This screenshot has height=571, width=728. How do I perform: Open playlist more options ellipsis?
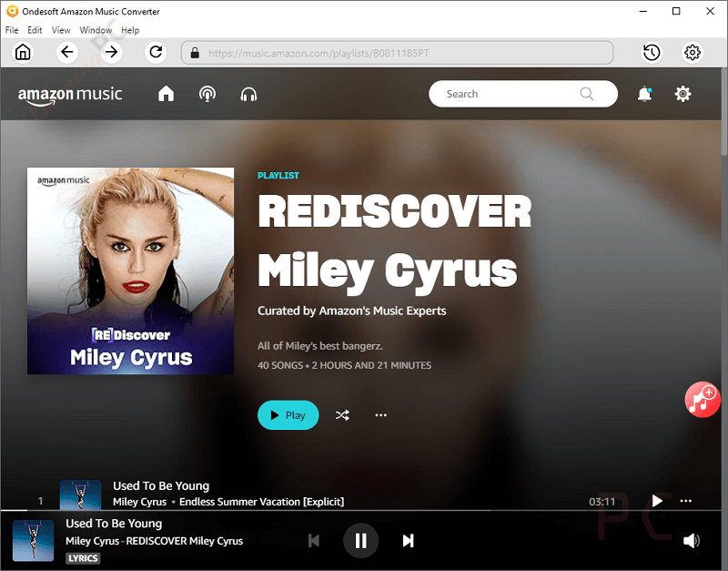[x=380, y=415]
